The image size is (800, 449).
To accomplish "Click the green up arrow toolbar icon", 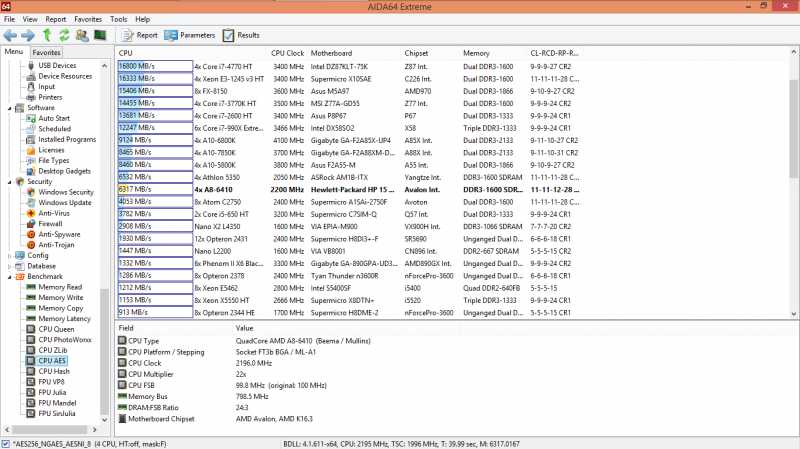I will point(47,35).
